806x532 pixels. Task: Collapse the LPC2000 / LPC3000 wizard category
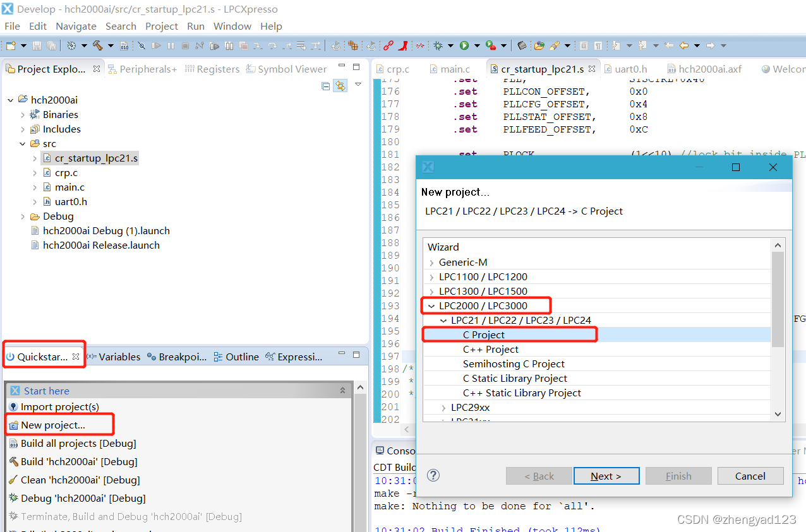[x=431, y=306]
